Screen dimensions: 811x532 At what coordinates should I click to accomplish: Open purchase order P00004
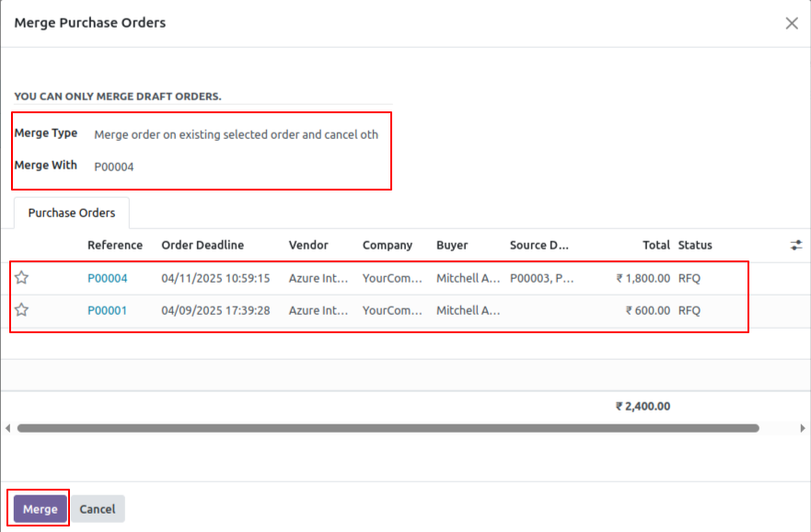pos(108,277)
